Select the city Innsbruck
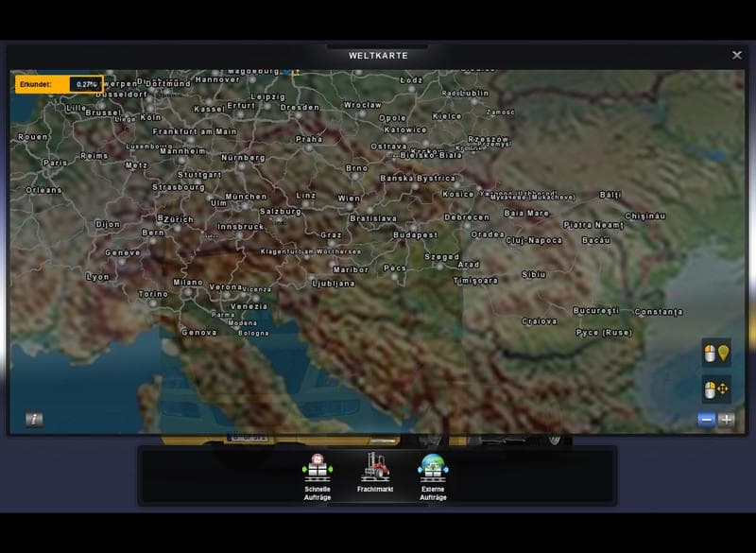 (x=241, y=227)
